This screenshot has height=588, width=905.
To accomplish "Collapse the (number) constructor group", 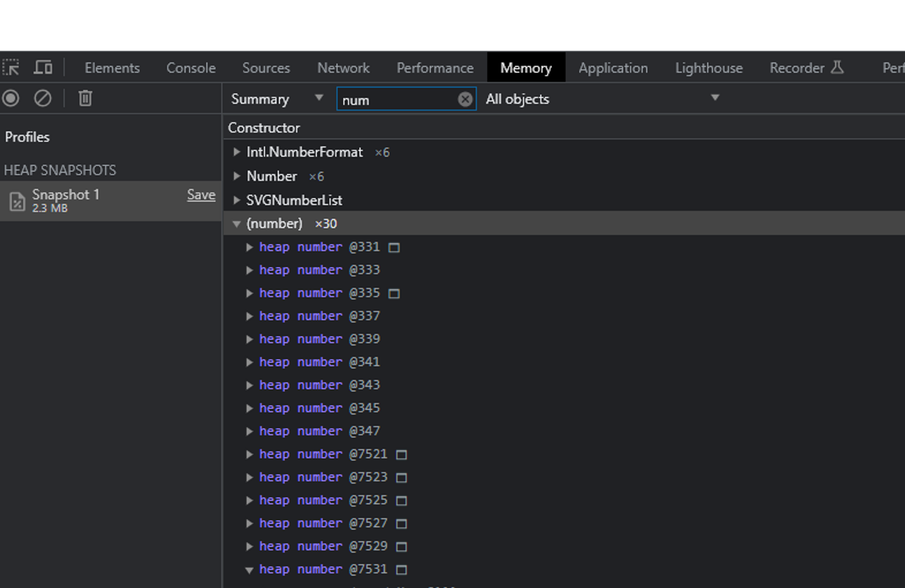I will [x=236, y=224].
